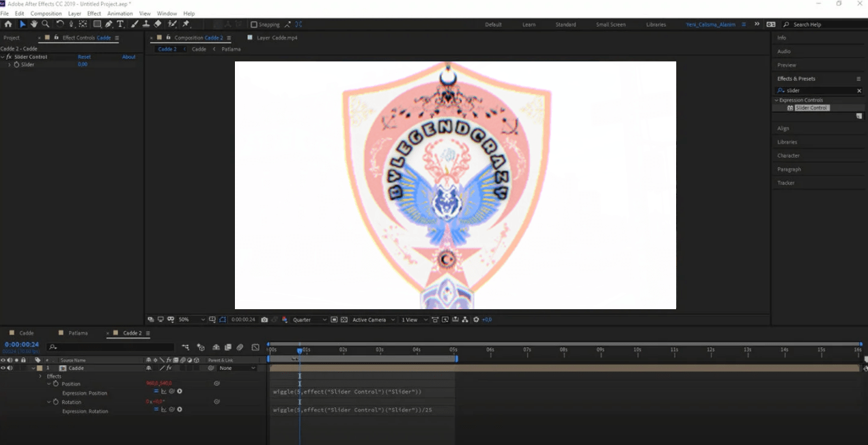Open the Graph Editor icon

(x=255, y=347)
